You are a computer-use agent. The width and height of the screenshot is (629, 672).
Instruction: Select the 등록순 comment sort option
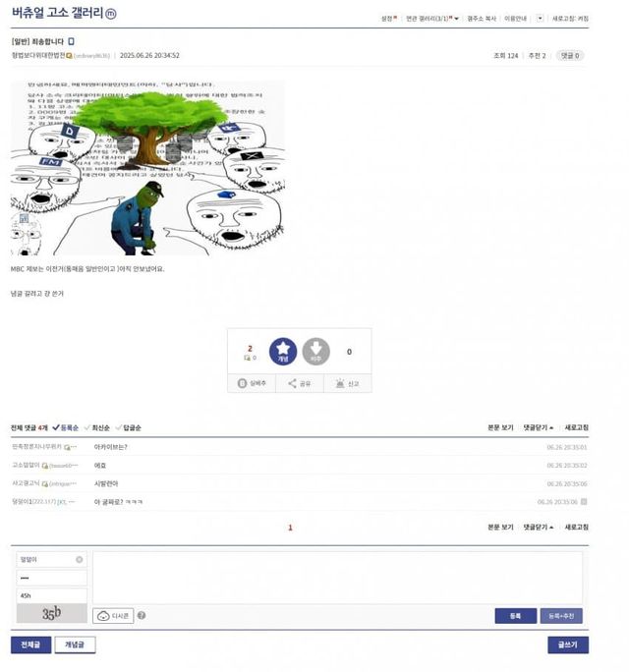point(66,427)
